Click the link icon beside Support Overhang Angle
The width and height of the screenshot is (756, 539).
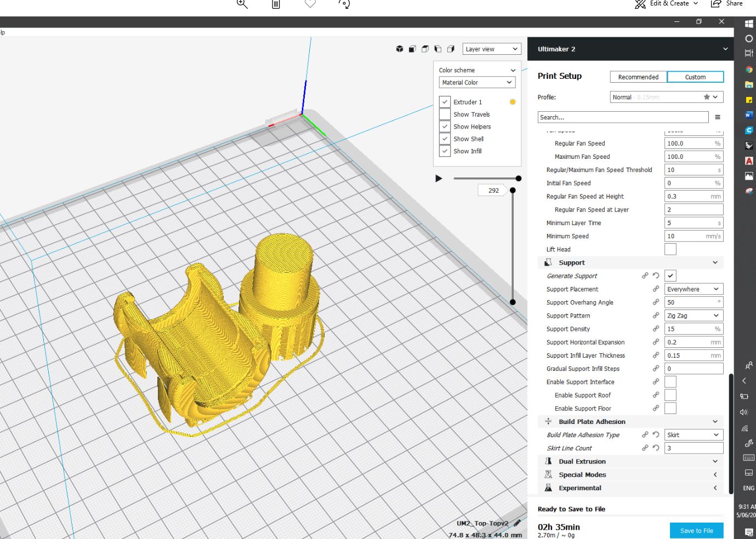click(x=656, y=302)
